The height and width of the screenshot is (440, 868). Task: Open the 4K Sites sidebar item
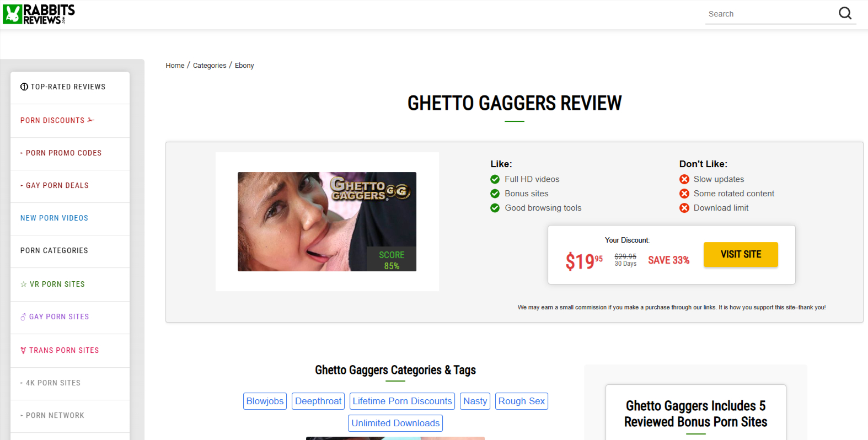coord(70,383)
